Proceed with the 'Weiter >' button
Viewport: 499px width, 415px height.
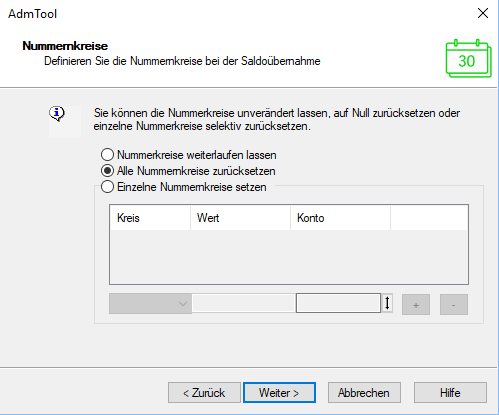click(x=279, y=393)
